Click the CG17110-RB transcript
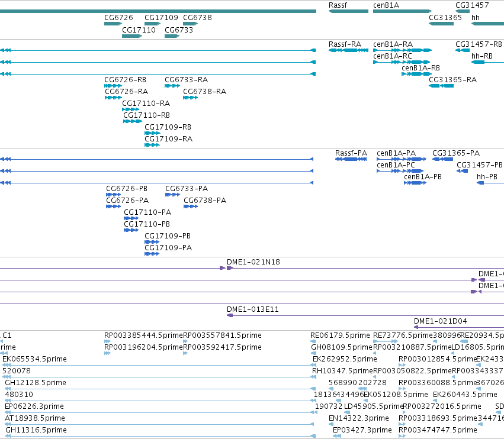The height and width of the screenshot is (439, 504). [133, 121]
